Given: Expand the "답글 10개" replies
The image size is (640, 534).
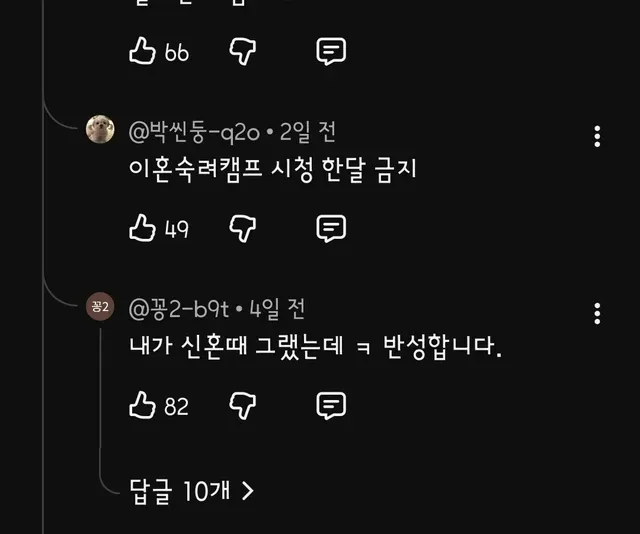Looking at the screenshot, I should (192, 490).
